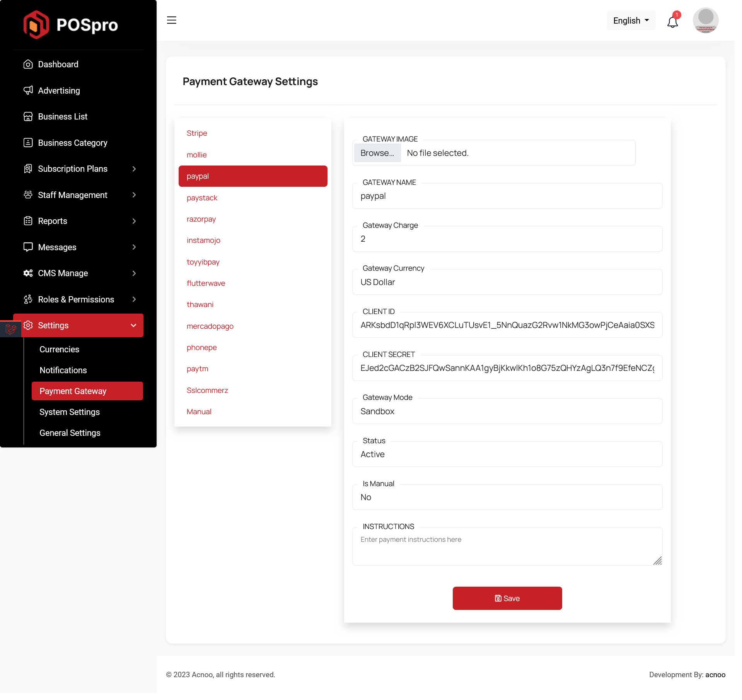Open the Gateway Mode dropdown
Viewport: 742px width, 700px height.
click(x=507, y=411)
